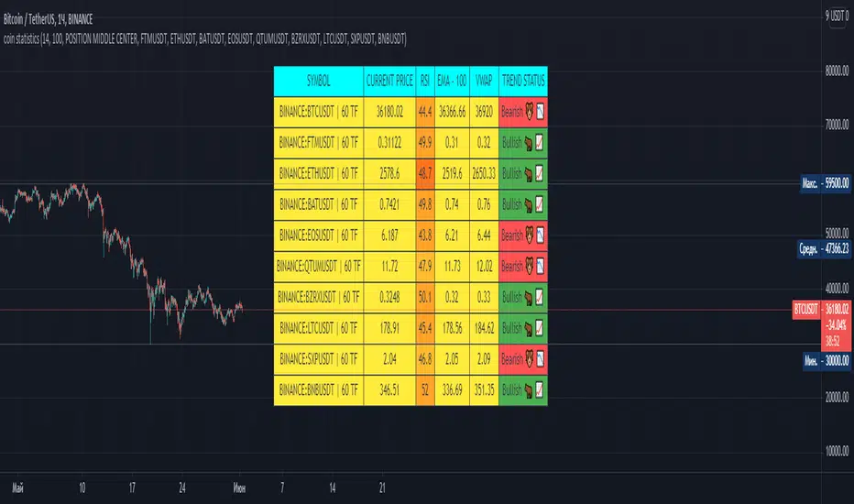This screenshot has width=854, height=504.
Task: Click the RSI value 50.1 cell
Action: click(425, 298)
